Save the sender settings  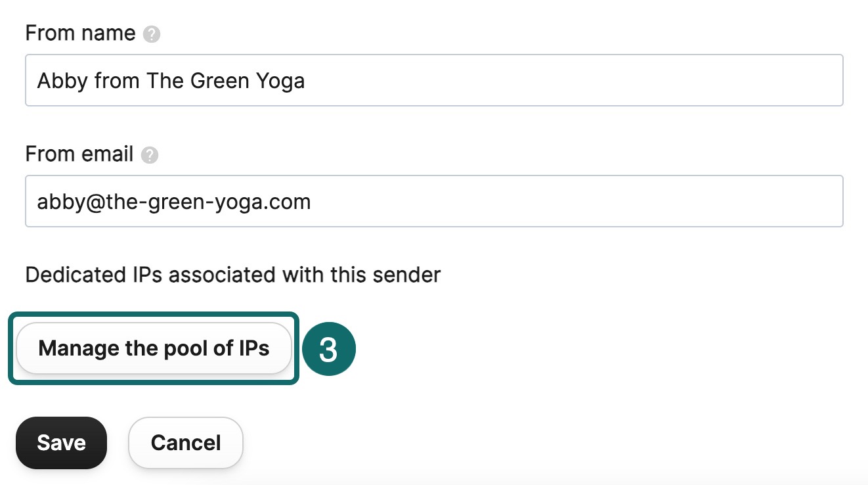click(61, 443)
